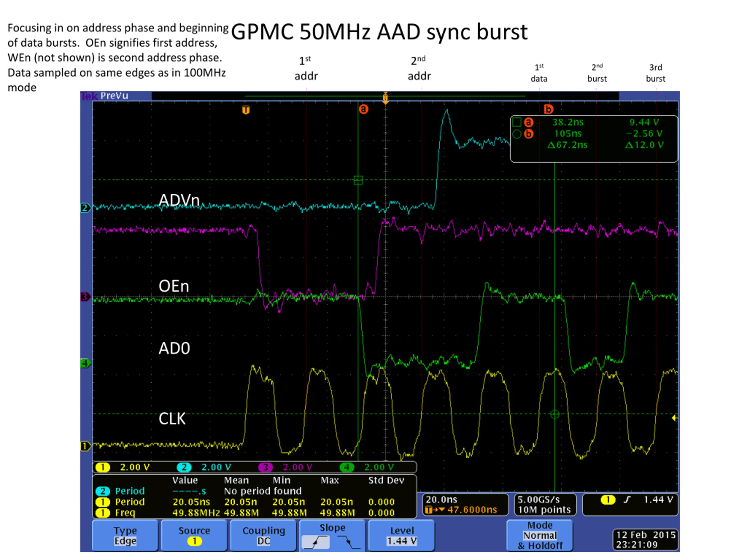Click the rising edge symbol in trigger readout
Screen dimensions: 747x560
(627, 500)
